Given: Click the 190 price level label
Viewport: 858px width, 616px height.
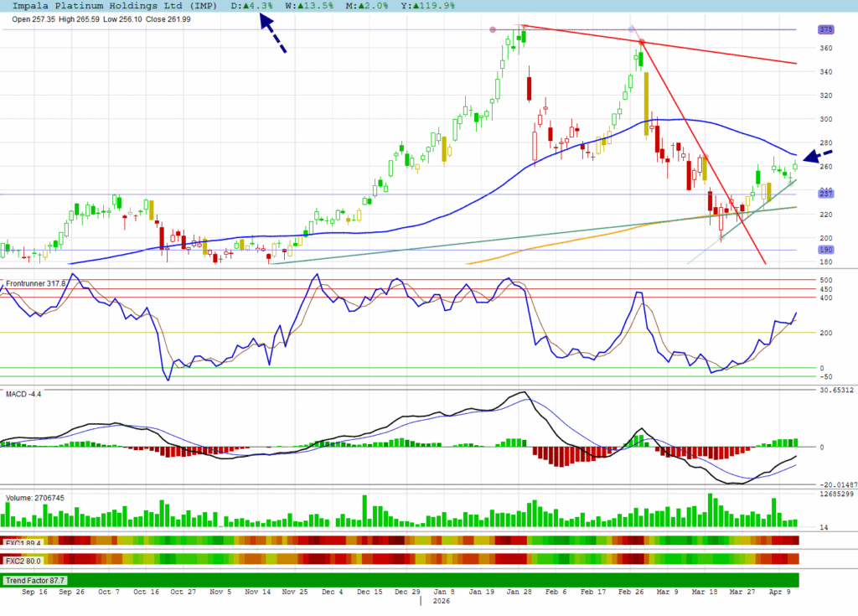Looking at the screenshot, I should point(826,250).
